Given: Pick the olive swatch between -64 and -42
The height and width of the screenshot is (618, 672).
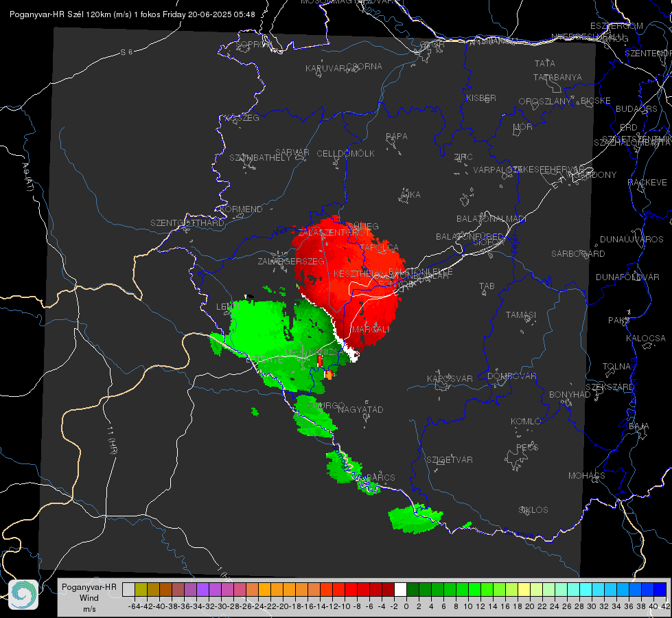Looking at the screenshot, I should pos(141,589).
